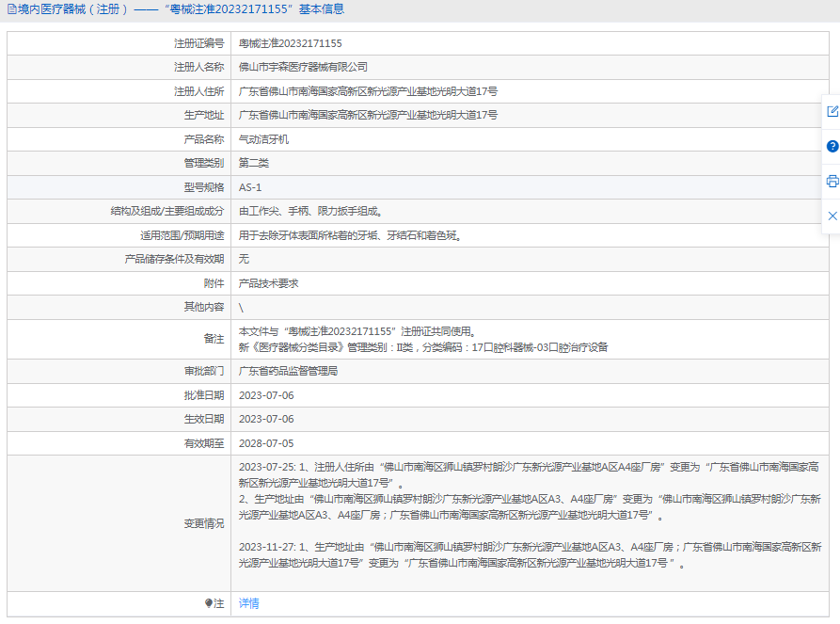840x624 pixels.
Task: Click the 型号规格 label
Action: [x=203, y=187]
